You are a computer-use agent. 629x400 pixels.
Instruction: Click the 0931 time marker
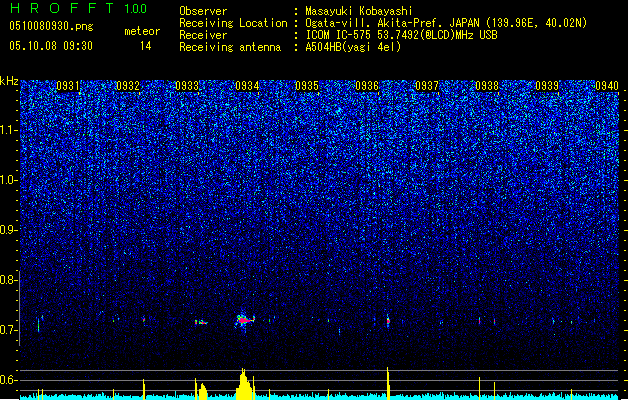pyautogui.click(x=68, y=86)
